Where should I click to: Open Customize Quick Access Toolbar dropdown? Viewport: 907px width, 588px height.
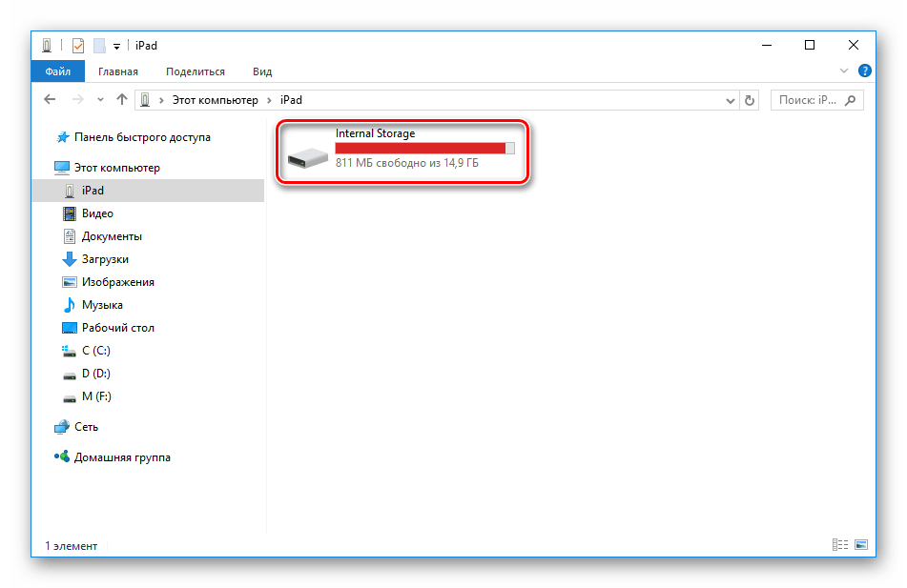point(116,46)
